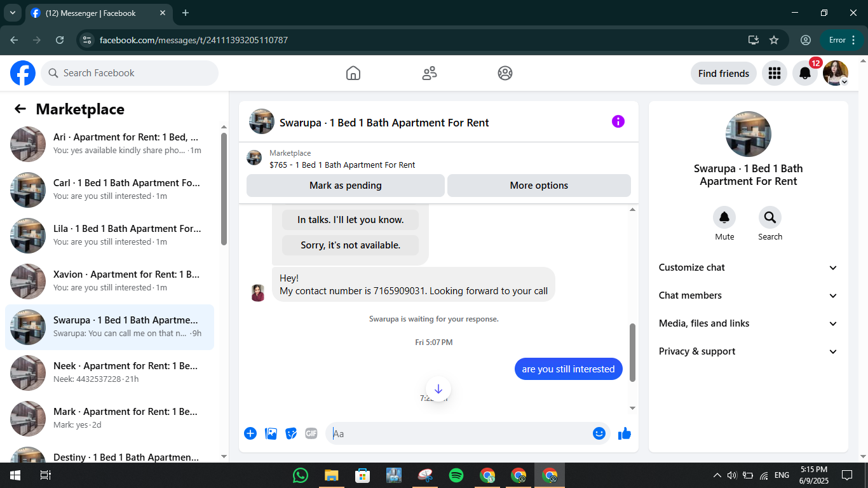View site information icon in address bar
The image size is (868, 488).
point(88,40)
